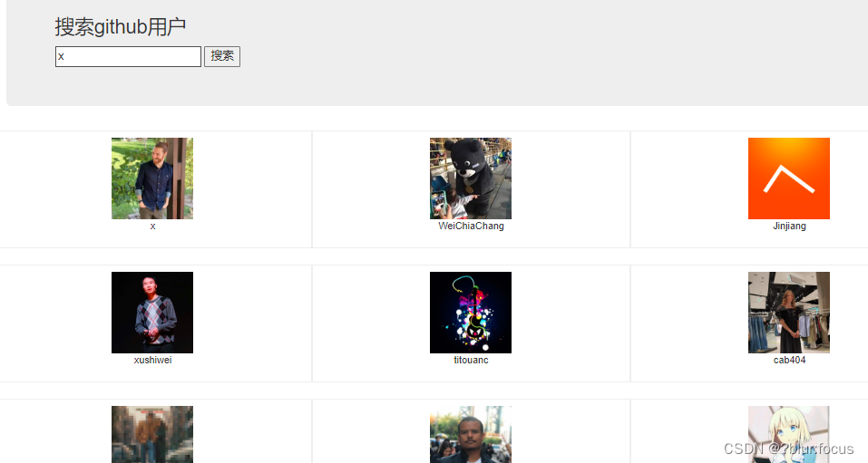Open the bearded man avatar in bottom row
The width and height of the screenshot is (868, 463).
[x=471, y=434]
